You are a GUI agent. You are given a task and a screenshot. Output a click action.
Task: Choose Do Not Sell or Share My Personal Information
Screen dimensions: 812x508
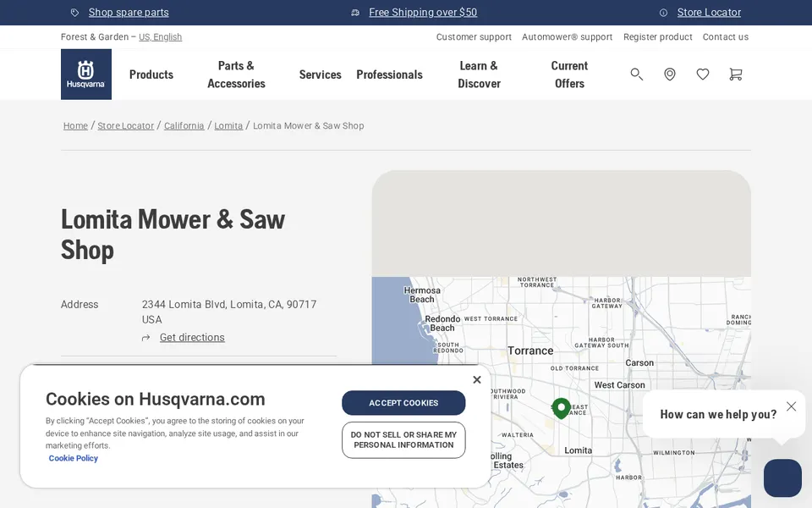tap(403, 440)
